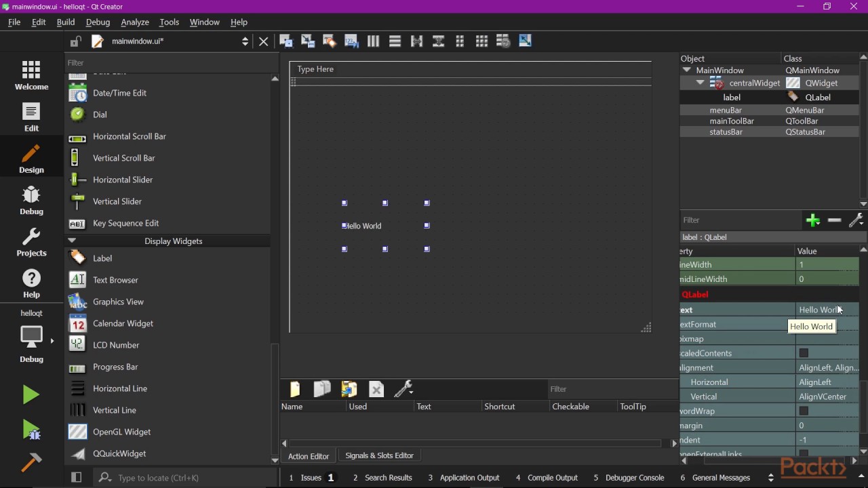868x488 pixels.
Task: Open Compile Output pane
Action: click(547, 478)
